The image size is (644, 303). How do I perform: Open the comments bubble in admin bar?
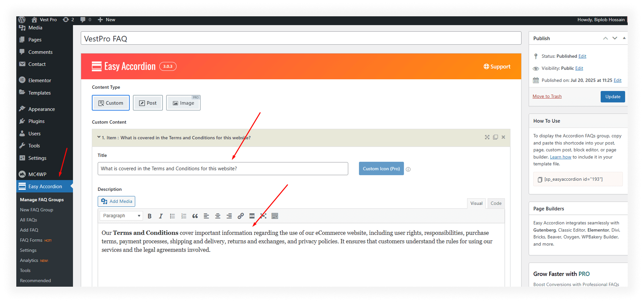[86, 20]
